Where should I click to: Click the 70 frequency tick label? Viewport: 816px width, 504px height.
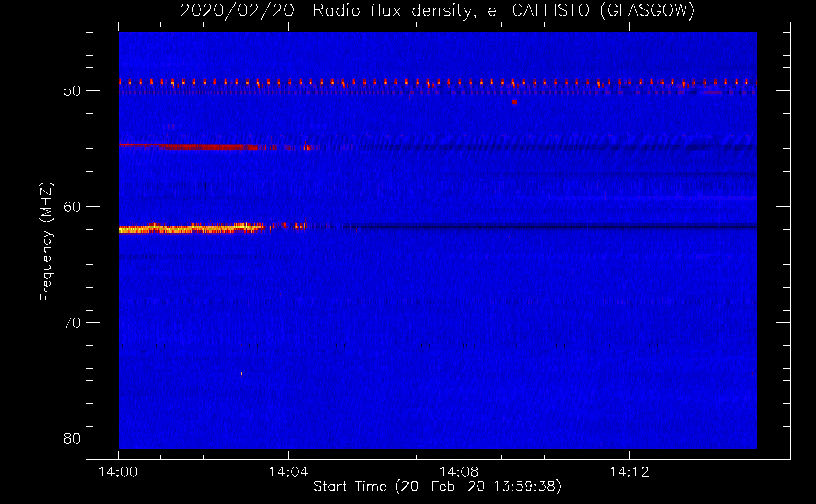pyautogui.click(x=72, y=323)
